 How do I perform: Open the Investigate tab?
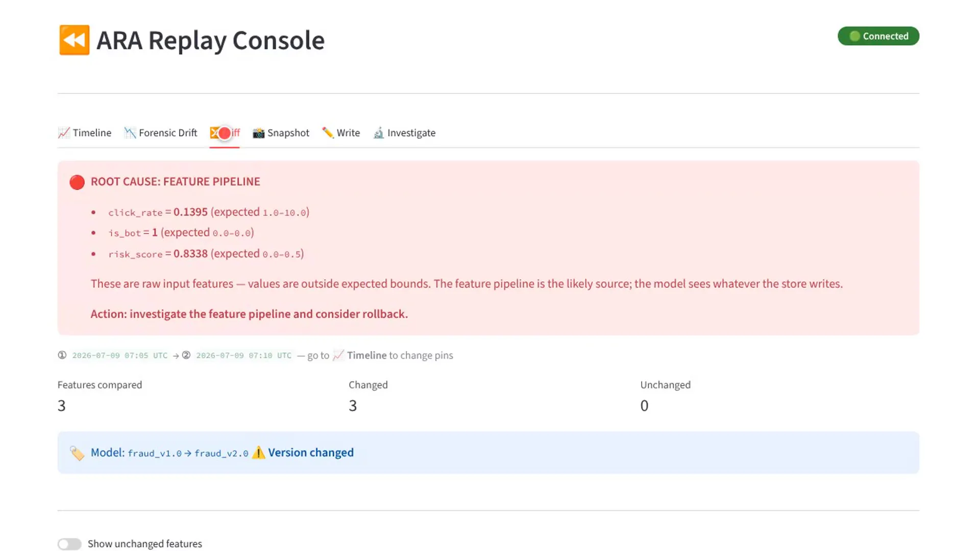coord(404,133)
